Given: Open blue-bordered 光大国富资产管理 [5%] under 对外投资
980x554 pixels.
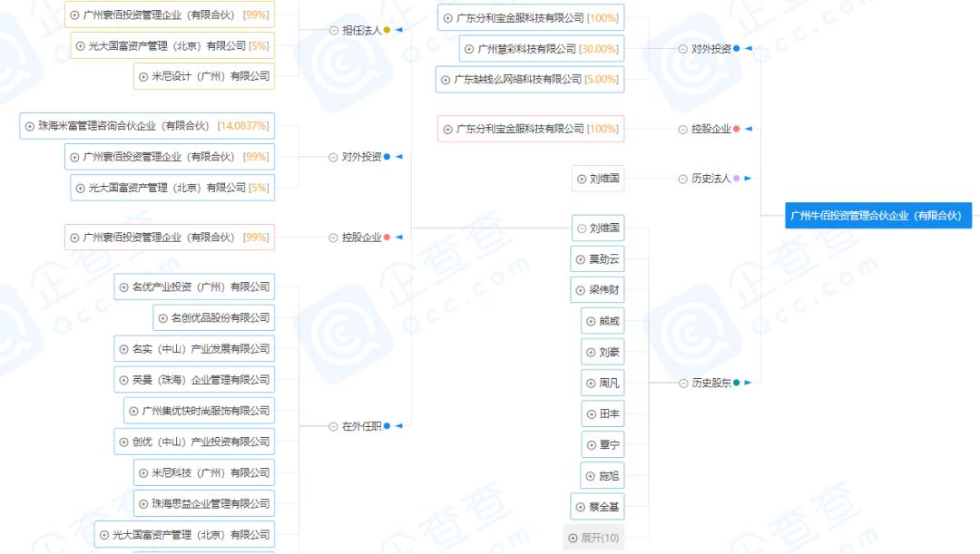Looking at the screenshot, I should pos(172,188).
